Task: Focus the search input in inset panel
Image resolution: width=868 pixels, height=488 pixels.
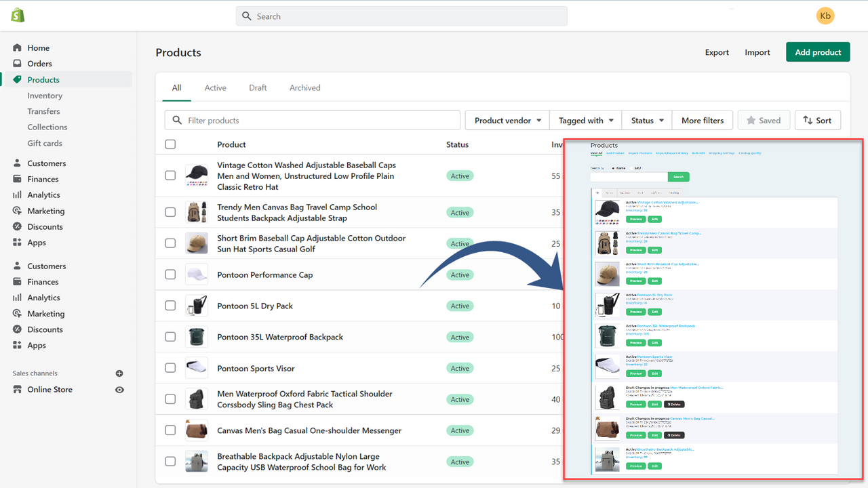Action: (x=629, y=177)
